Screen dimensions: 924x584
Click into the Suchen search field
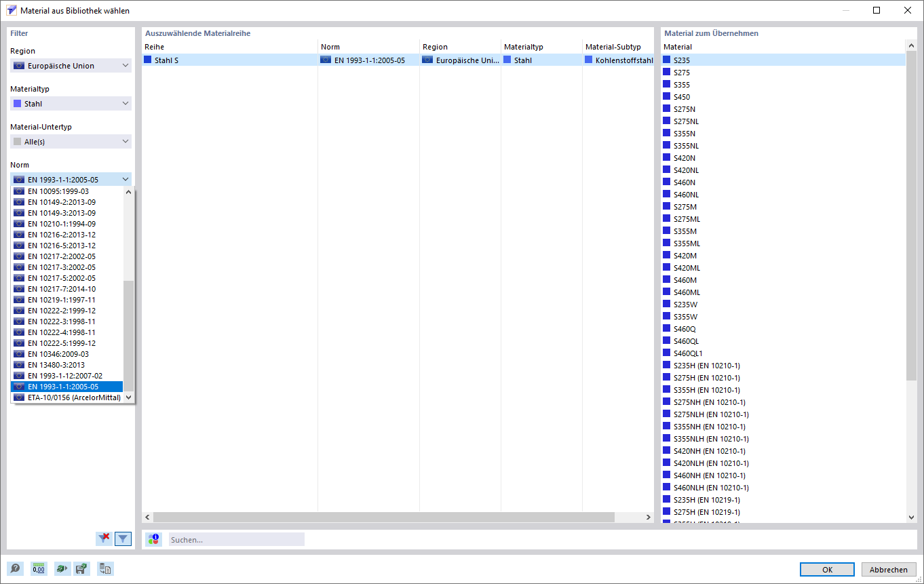click(x=236, y=539)
